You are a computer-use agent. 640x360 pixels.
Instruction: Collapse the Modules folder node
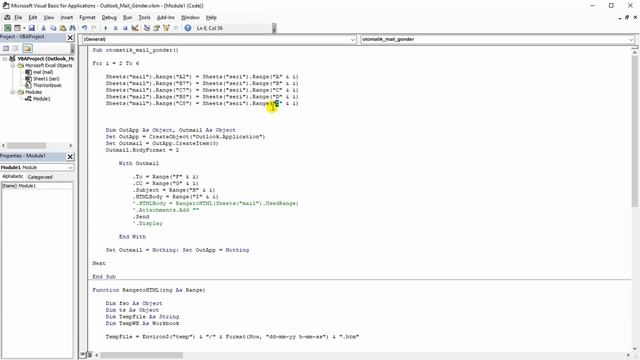coord(13,92)
